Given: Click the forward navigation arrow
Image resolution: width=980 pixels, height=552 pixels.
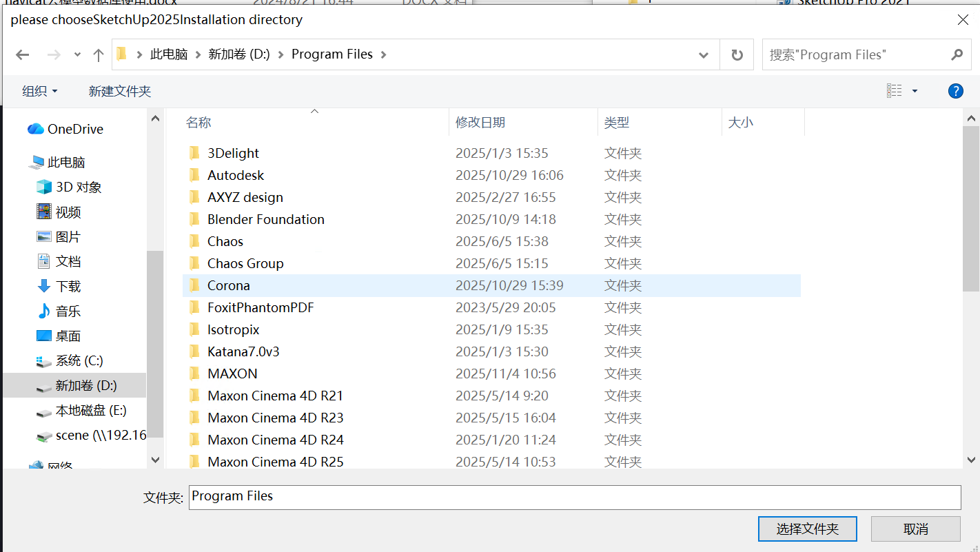Looking at the screenshot, I should [x=54, y=55].
